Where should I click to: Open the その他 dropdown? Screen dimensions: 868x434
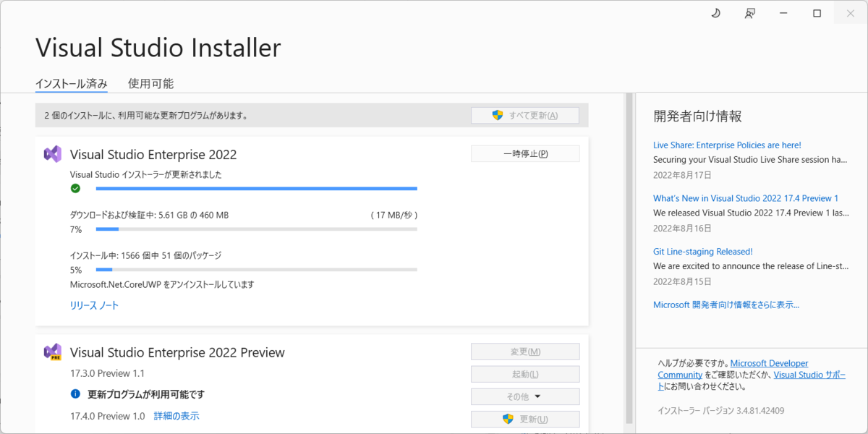point(525,396)
